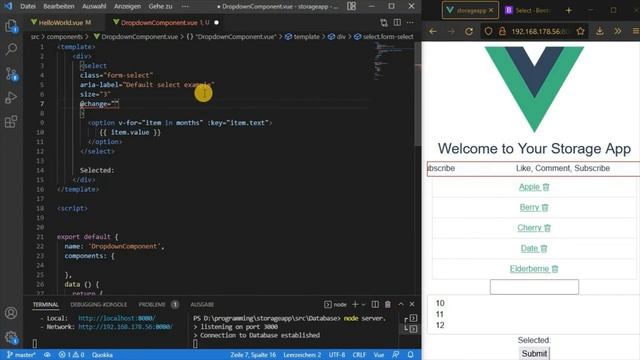Click the Submit button
Image resolution: width=640 pixels, height=360 pixels.
coord(534,353)
